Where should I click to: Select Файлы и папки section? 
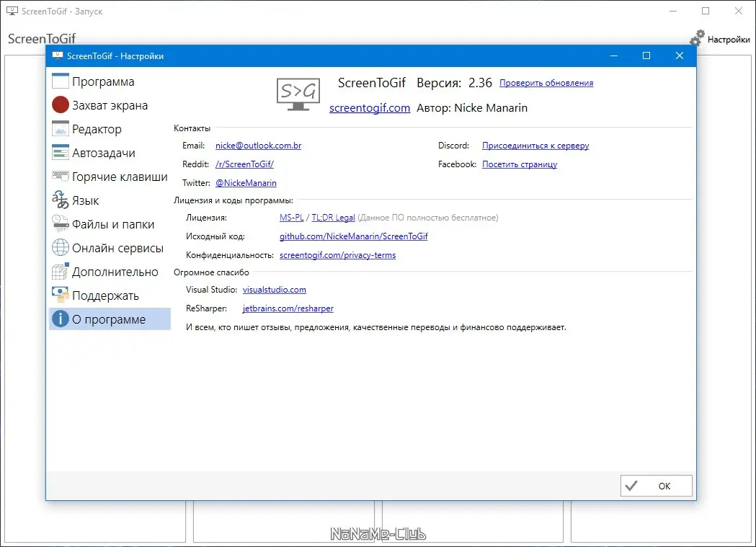click(110, 223)
